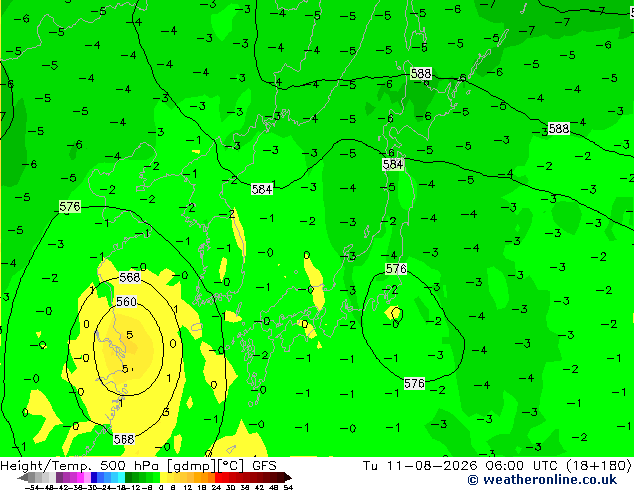Click the 560 contour label
This screenshot has width=634, height=490.
coord(126,302)
